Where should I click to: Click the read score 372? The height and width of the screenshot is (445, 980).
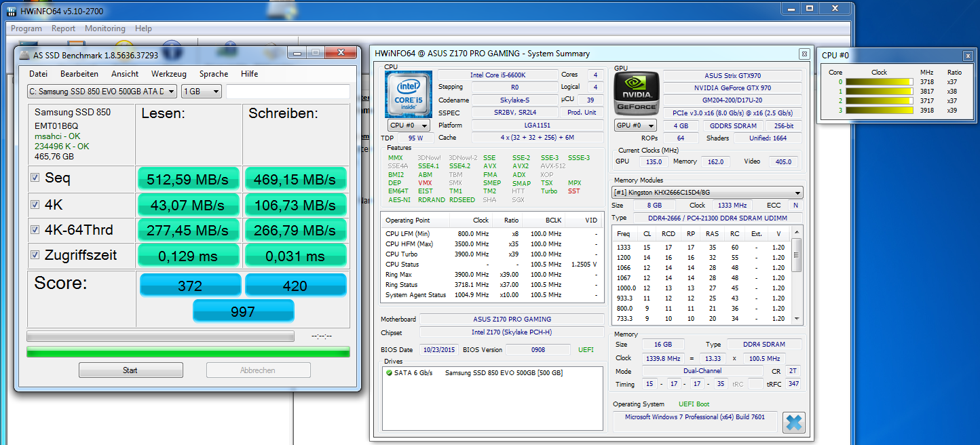(190, 286)
